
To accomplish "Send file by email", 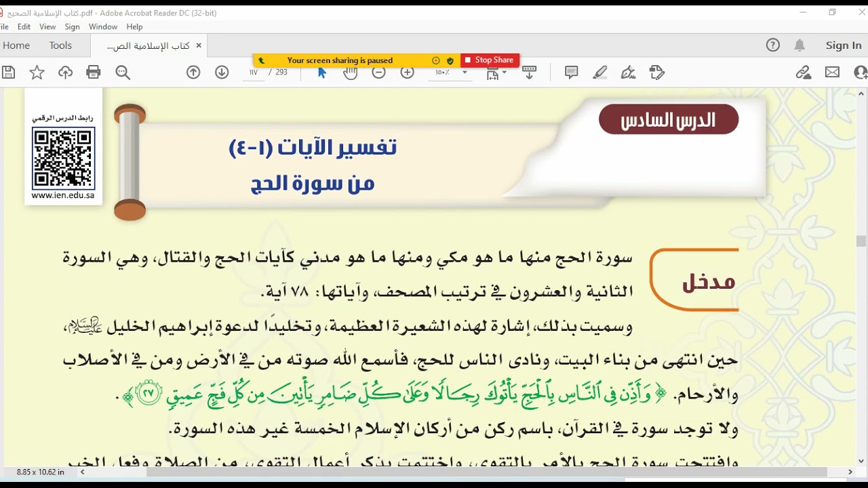I will pyautogui.click(x=832, y=73).
